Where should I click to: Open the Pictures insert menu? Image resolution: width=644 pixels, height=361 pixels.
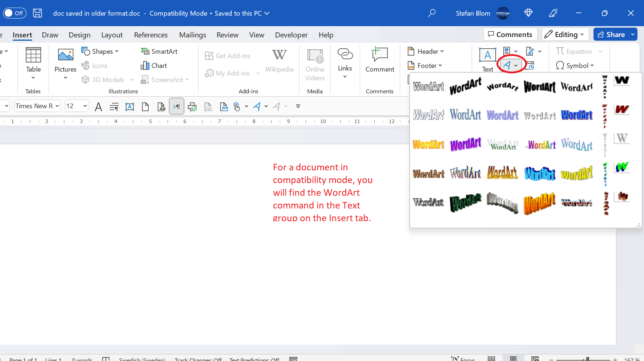click(65, 64)
